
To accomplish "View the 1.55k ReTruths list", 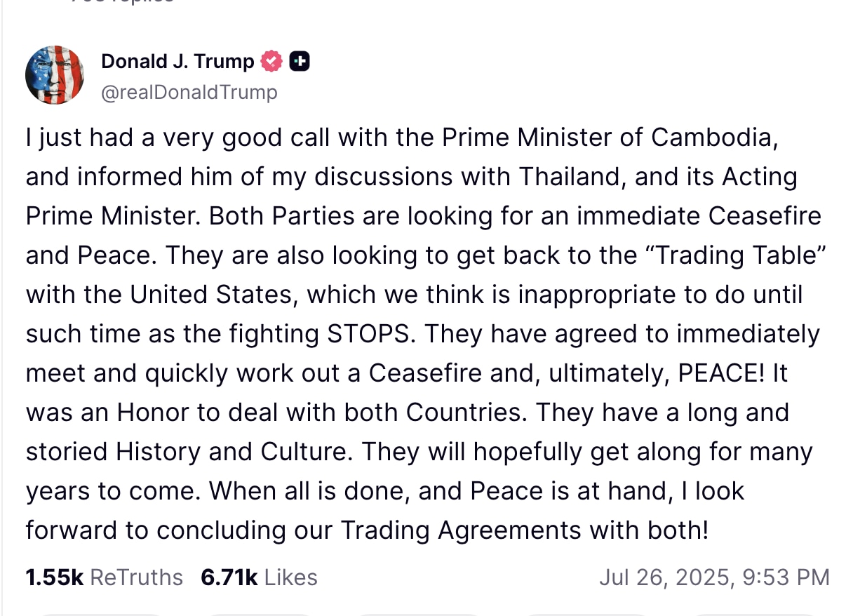I will 104,577.
